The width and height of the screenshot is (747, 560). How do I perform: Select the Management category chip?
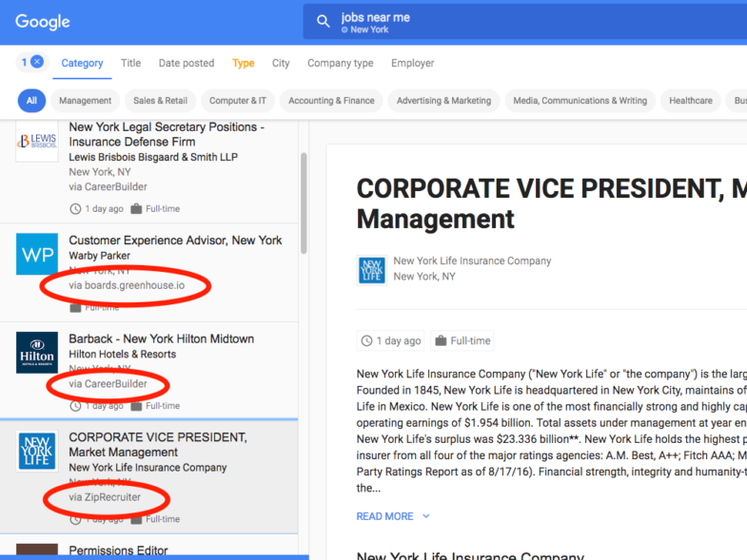[x=86, y=101]
